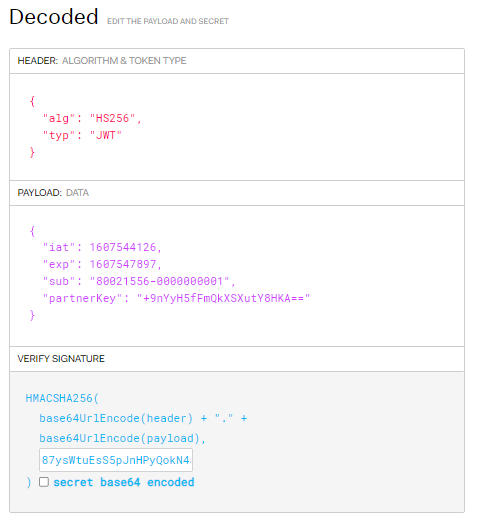Image resolution: width=482 pixels, height=525 pixels.
Task: Click the iat value 1607544126
Action: tap(123, 247)
